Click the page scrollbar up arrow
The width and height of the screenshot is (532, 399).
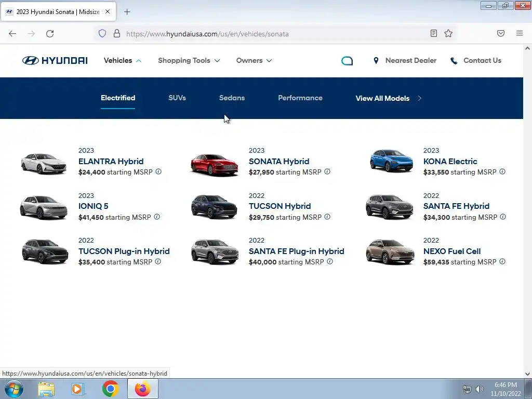(x=527, y=48)
